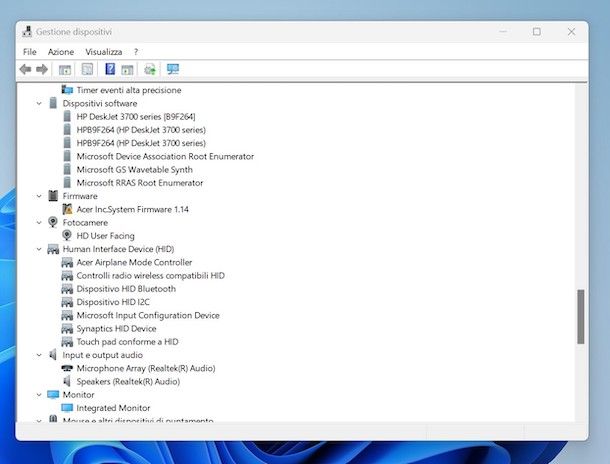Click the Acer Inc.System Firmware warning icon
Viewport: 610px width, 464px height.
(67, 209)
